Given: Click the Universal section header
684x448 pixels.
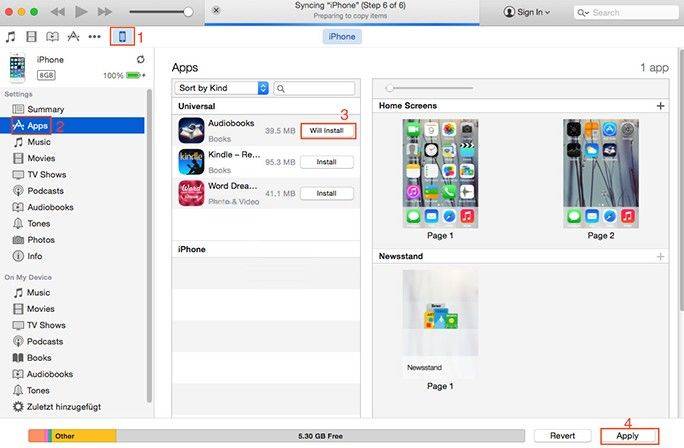Looking at the screenshot, I should [x=266, y=106].
